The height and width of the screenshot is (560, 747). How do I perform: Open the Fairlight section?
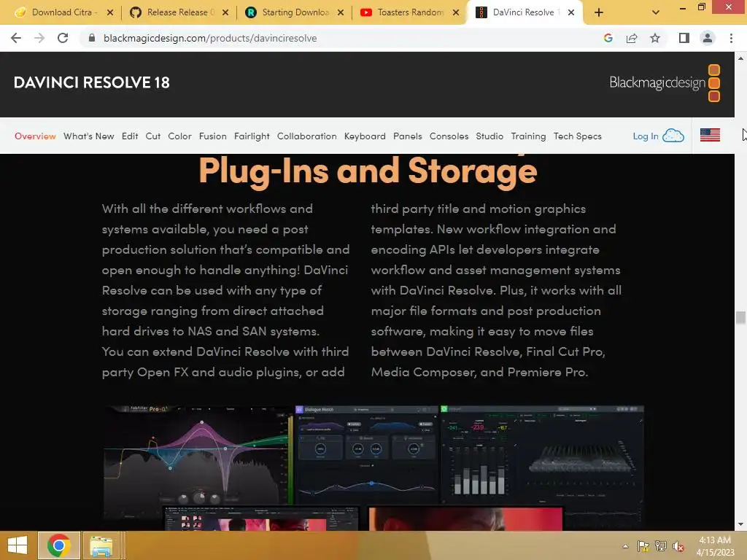pos(252,136)
